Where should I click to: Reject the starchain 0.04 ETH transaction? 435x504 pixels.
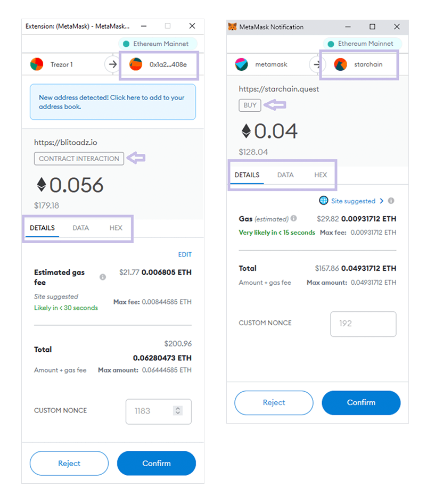pyautogui.click(x=274, y=402)
